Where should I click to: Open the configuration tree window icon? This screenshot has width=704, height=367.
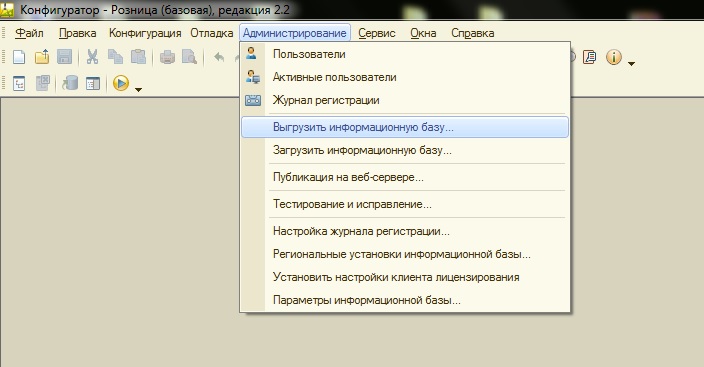pos(19,84)
